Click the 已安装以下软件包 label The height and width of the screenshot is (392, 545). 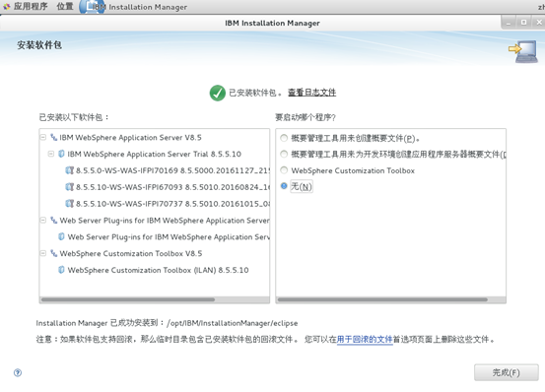point(74,117)
